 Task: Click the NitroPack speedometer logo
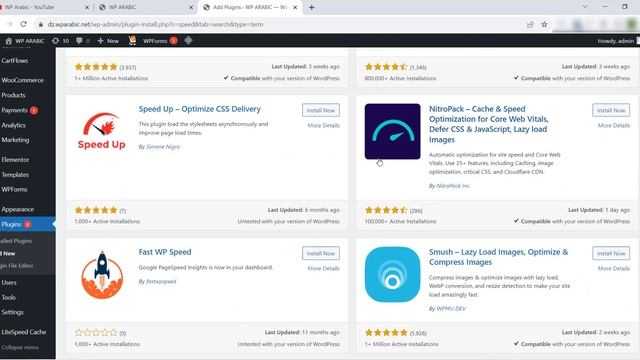[393, 131]
